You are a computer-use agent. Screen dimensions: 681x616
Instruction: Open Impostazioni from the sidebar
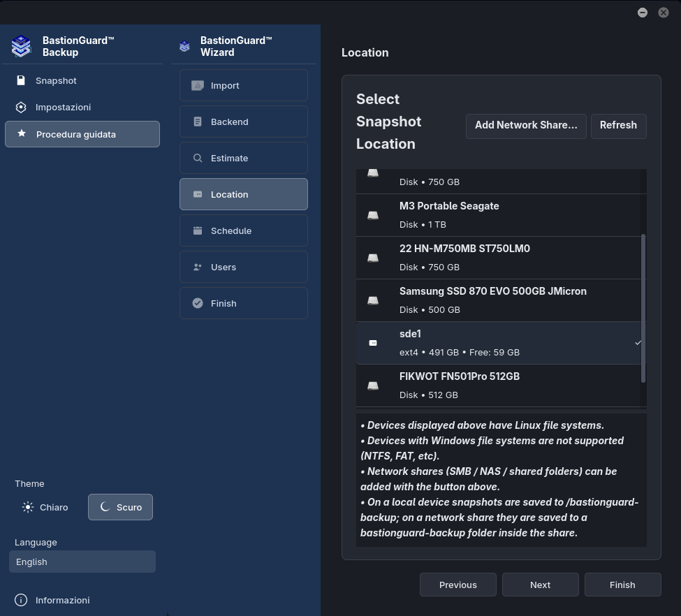pos(82,108)
